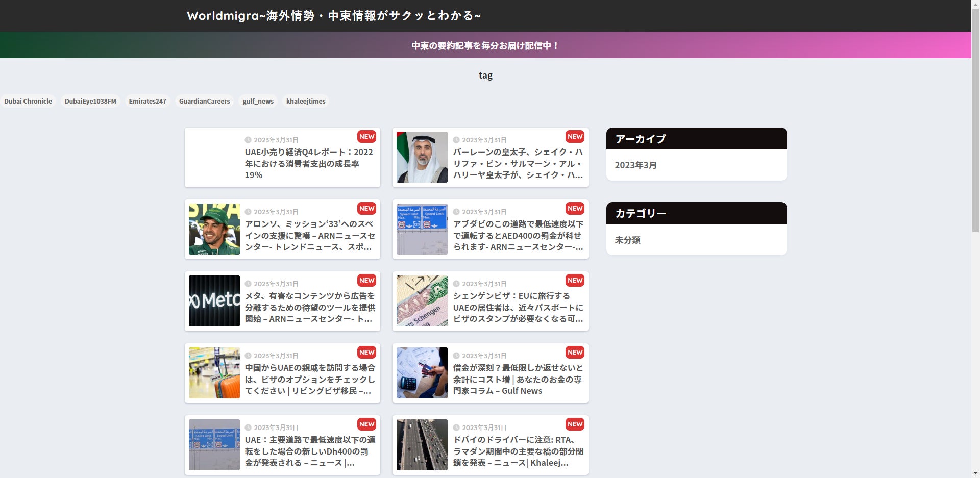Click the tag page heading text
980x478 pixels.
click(x=485, y=76)
